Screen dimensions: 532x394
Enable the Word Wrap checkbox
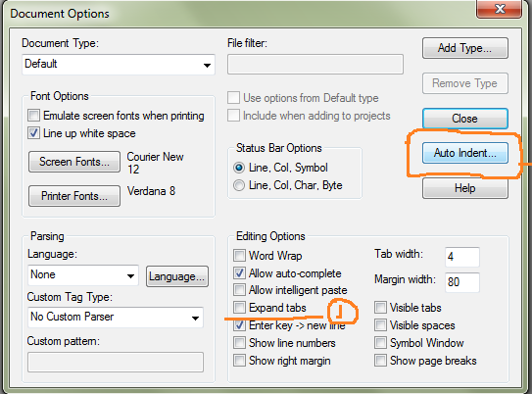(x=239, y=255)
